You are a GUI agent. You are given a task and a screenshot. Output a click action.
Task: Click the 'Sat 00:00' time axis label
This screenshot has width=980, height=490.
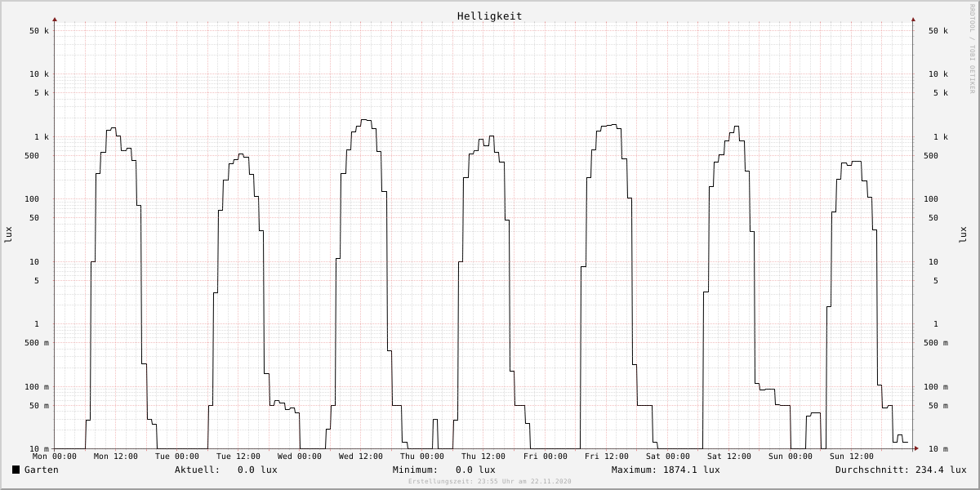point(668,457)
